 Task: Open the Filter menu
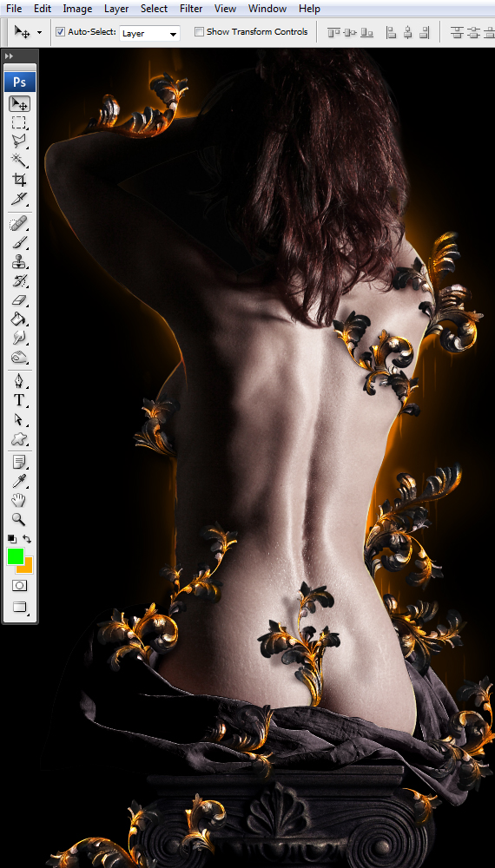(191, 9)
